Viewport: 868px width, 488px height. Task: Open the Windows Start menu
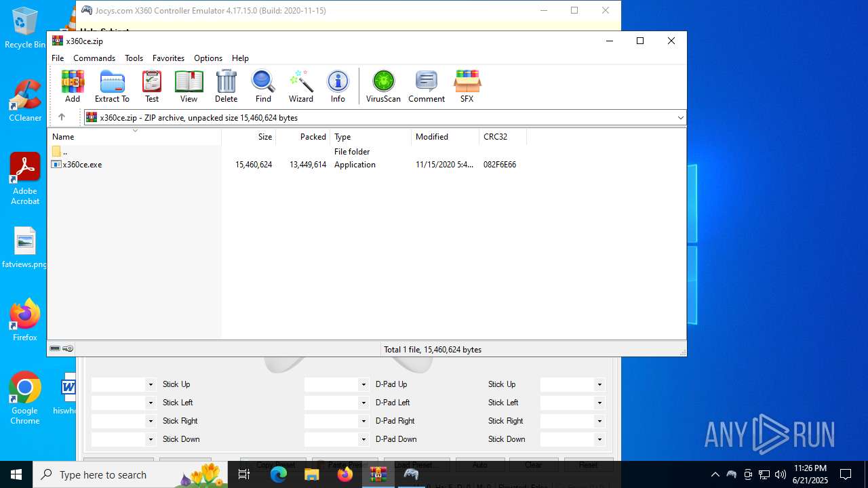16,474
